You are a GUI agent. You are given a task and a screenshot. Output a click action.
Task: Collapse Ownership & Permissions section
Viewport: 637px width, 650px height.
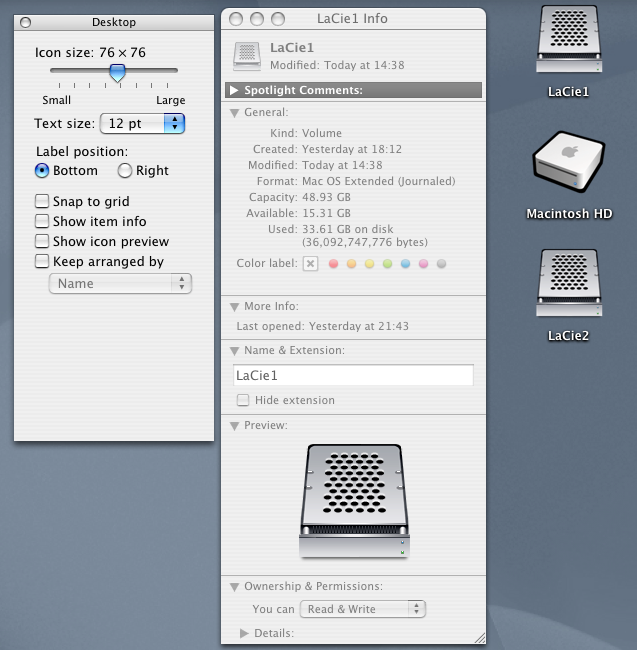tap(234, 587)
